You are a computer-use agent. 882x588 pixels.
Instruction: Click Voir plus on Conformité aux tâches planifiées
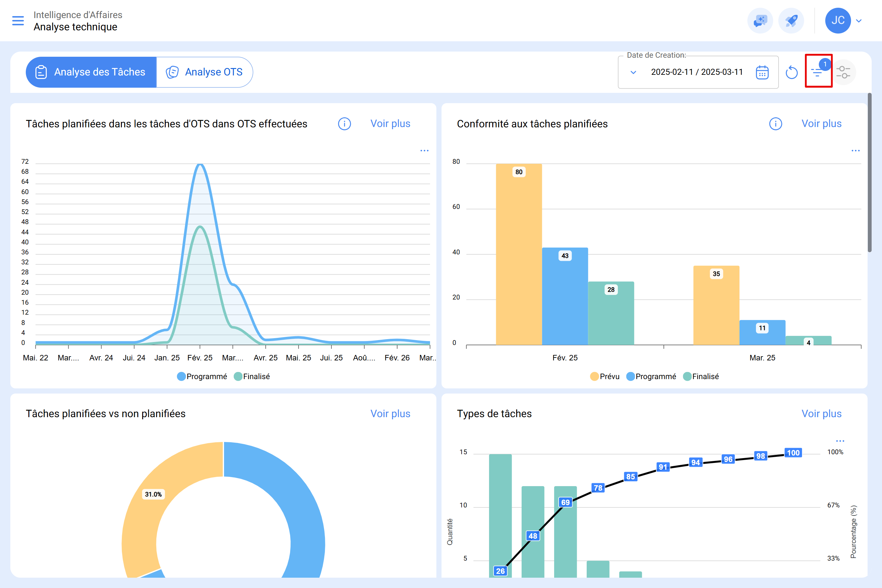click(821, 124)
